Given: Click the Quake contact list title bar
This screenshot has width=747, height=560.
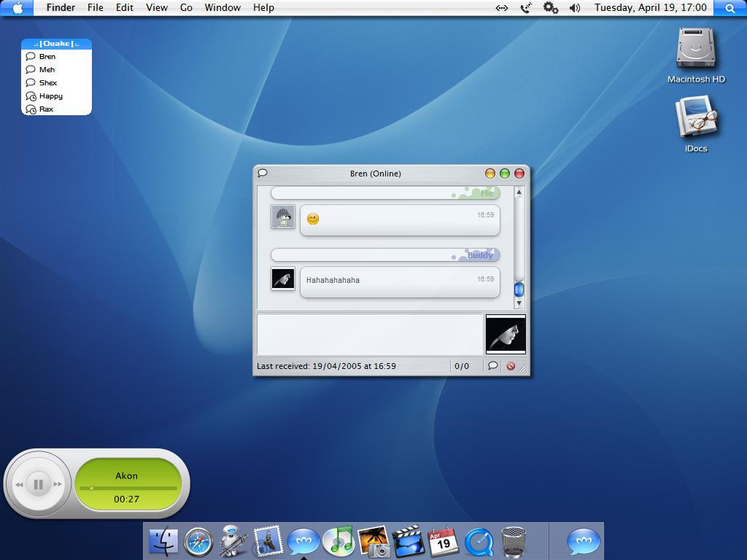Looking at the screenshot, I should (56, 44).
